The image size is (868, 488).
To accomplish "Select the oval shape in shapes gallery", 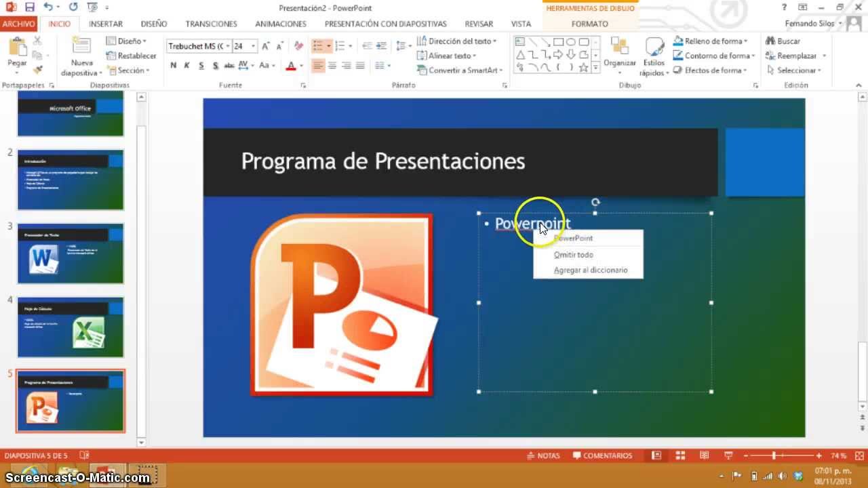I will [x=571, y=42].
